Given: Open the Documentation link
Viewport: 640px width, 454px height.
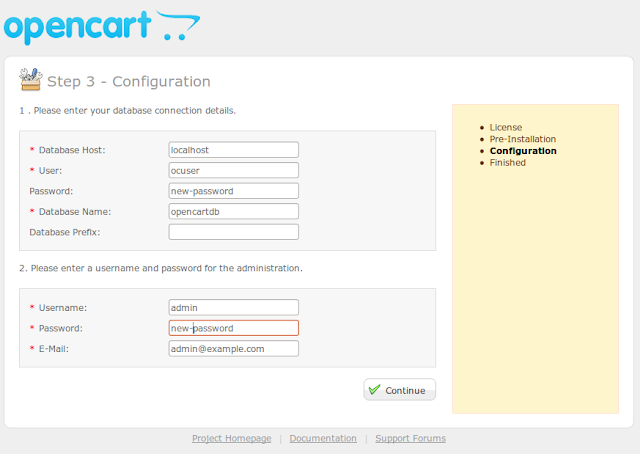Looking at the screenshot, I should click(x=323, y=438).
